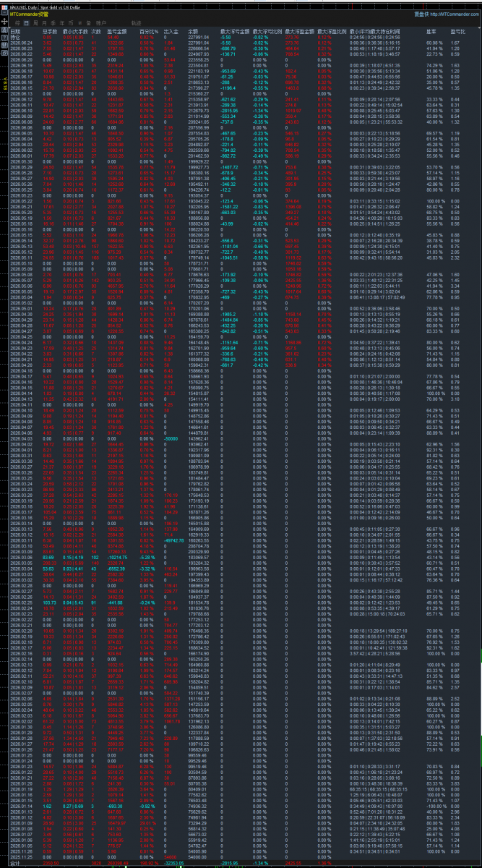Click the 盈亏比 column header
482x868 pixels.
click(x=457, y=32)
